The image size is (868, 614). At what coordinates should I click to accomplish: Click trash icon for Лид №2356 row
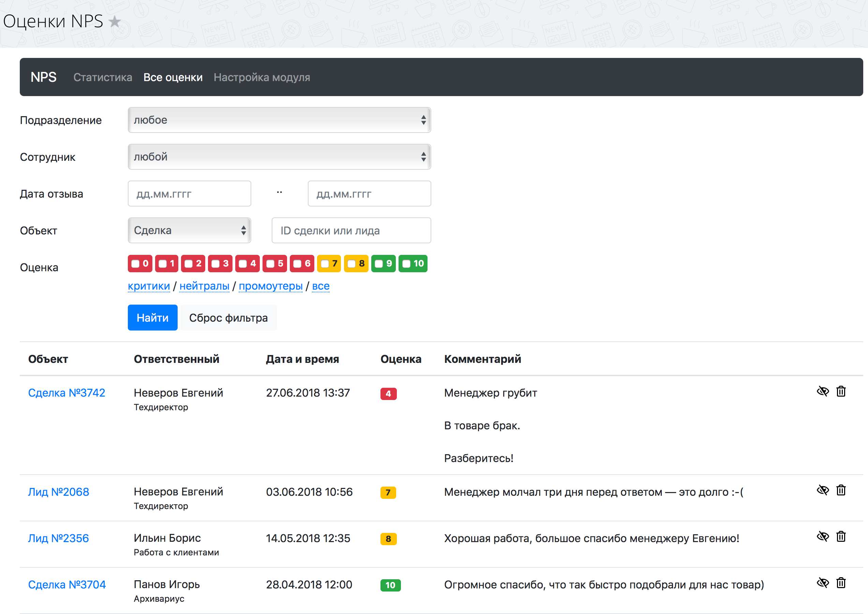click(x=841, y=537)
